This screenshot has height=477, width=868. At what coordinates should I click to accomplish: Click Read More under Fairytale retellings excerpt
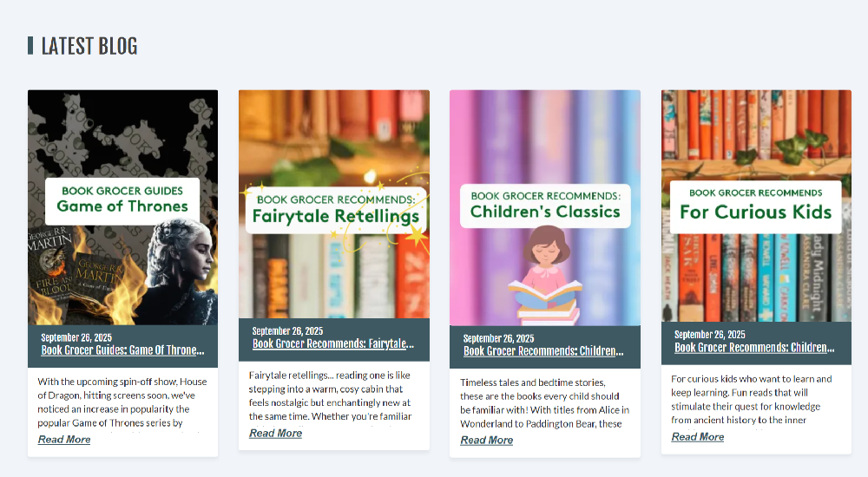[x=275, y=433]
